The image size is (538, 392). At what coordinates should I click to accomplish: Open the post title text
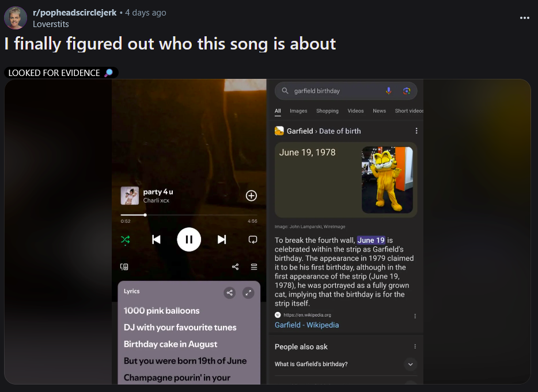(x=170, y=44)
